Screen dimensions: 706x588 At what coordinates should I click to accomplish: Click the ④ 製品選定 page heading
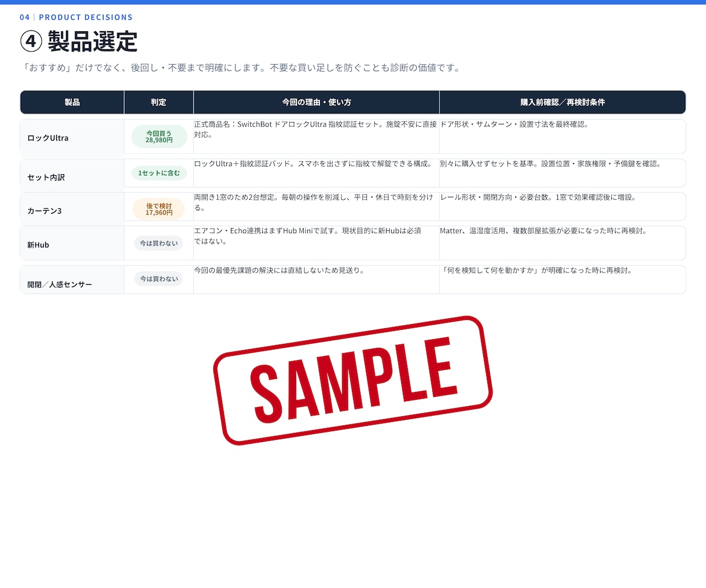coord(79,41)
